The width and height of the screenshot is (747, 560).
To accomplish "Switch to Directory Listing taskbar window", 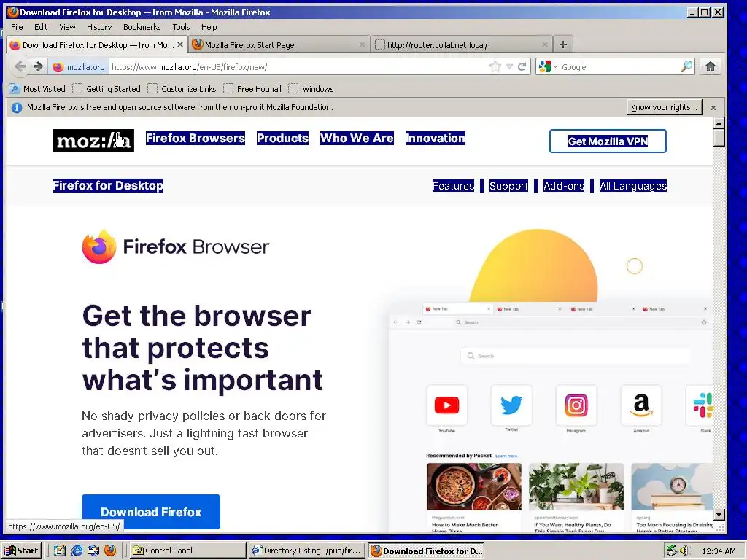I will pos(307,551).
